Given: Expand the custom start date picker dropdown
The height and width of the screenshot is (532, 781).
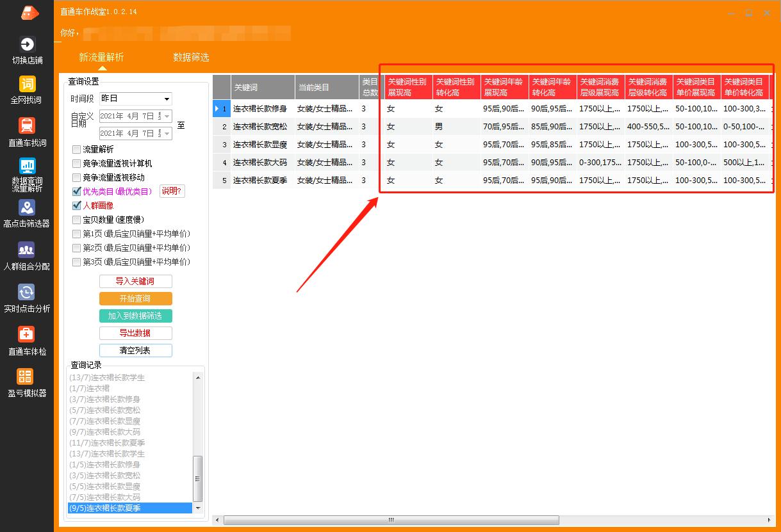Looking at the screenshot, I should coord(167,116).
